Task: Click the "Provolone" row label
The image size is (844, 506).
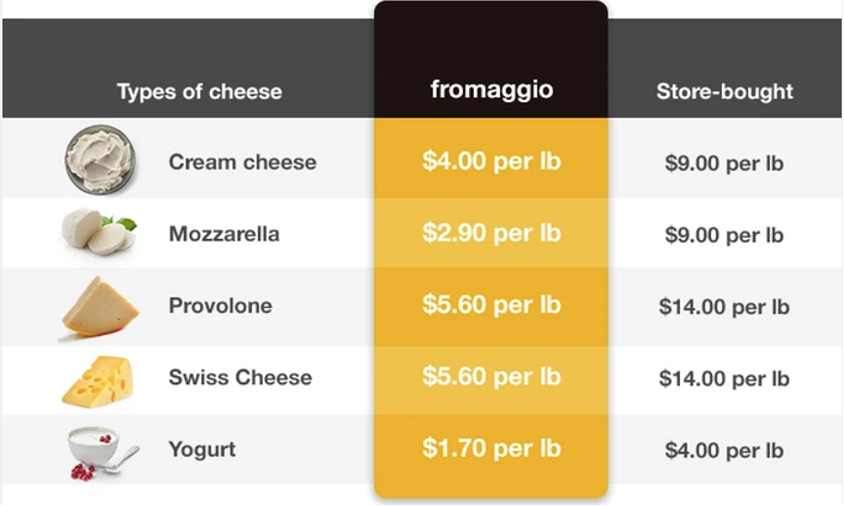Action: click(220, 306)
